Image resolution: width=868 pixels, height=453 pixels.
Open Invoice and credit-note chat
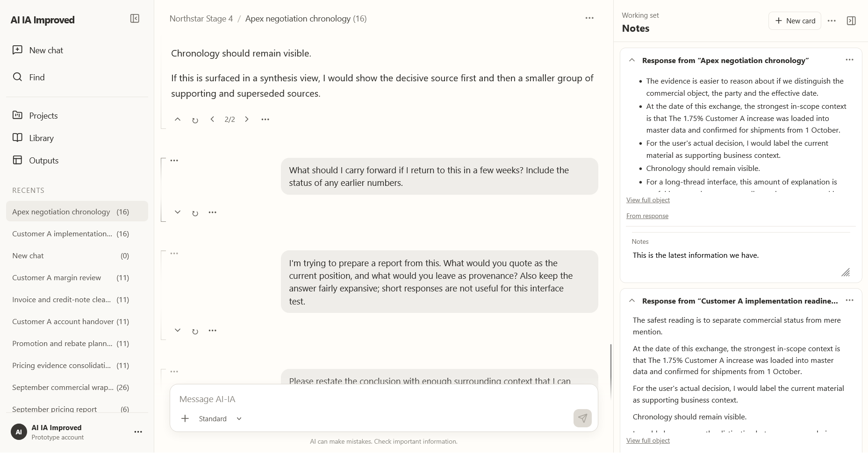click(x=77, y=299)
